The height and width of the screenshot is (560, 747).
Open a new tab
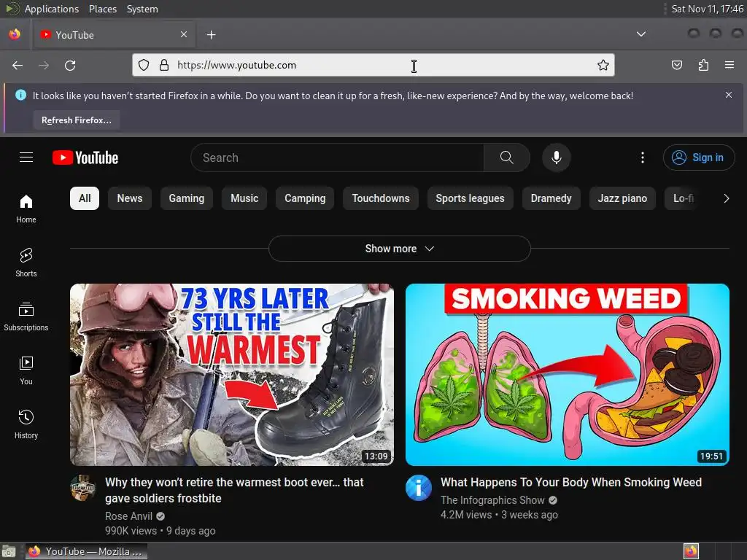211,35
